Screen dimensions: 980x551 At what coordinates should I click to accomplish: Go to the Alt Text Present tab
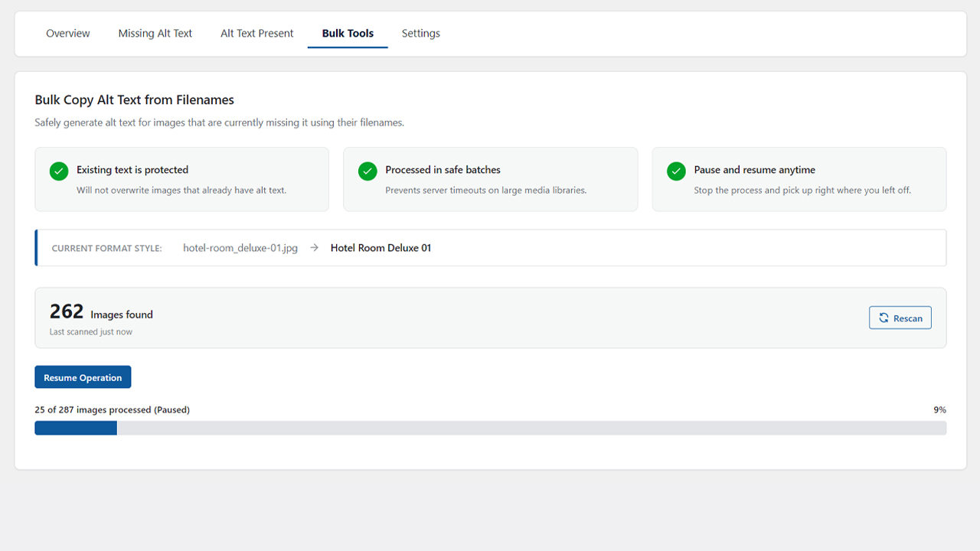(257, 34)
